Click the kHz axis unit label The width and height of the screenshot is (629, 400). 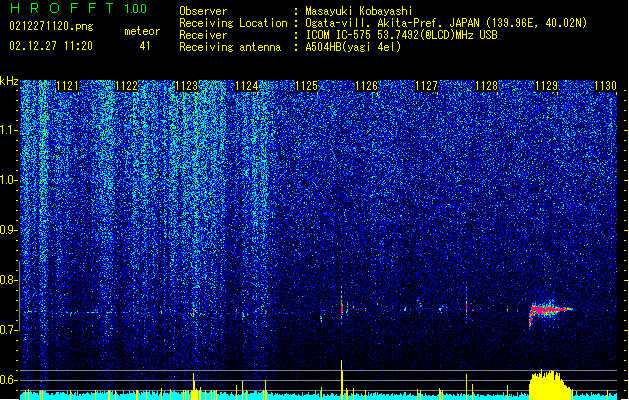[x=9, y=81]
